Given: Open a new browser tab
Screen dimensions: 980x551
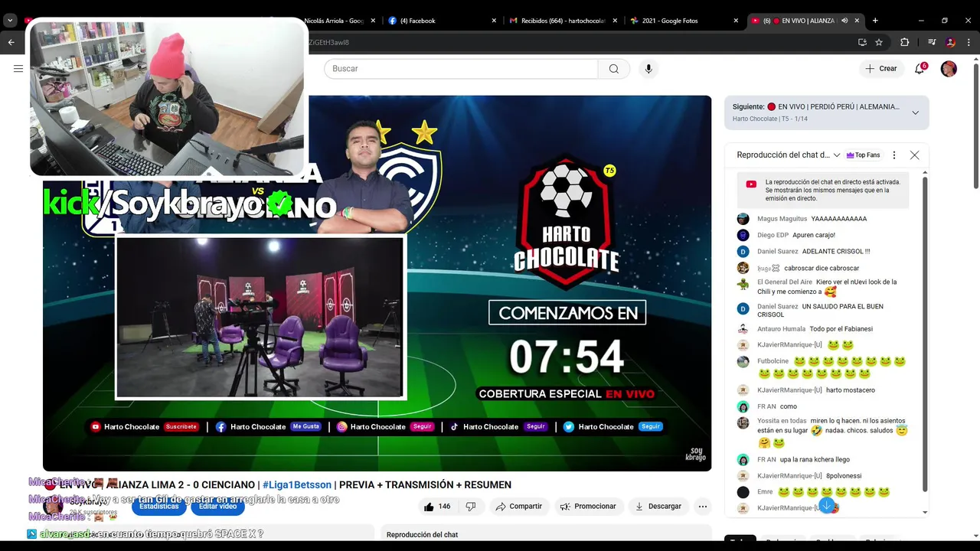Looking at the screenshot, I should click(x=875, y=21).
